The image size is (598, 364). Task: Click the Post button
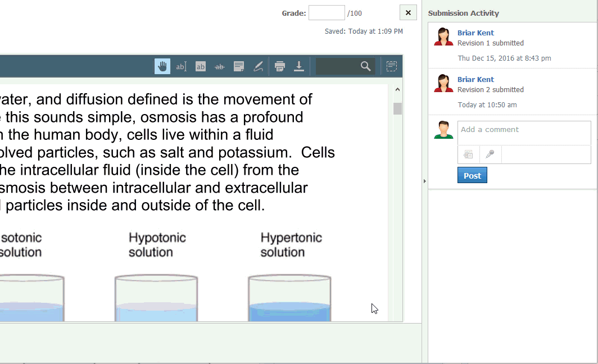(x=472, y=175)
